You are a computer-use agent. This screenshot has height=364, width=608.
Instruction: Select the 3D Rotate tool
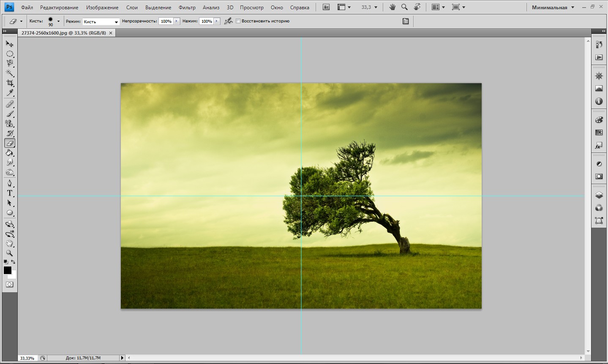coord(9,224)
